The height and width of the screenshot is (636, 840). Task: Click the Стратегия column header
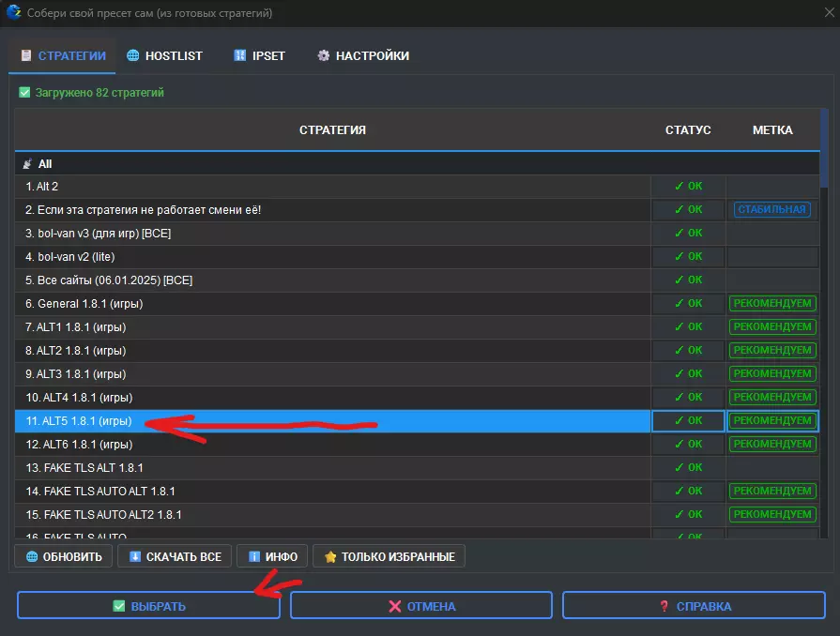[332, 130]
